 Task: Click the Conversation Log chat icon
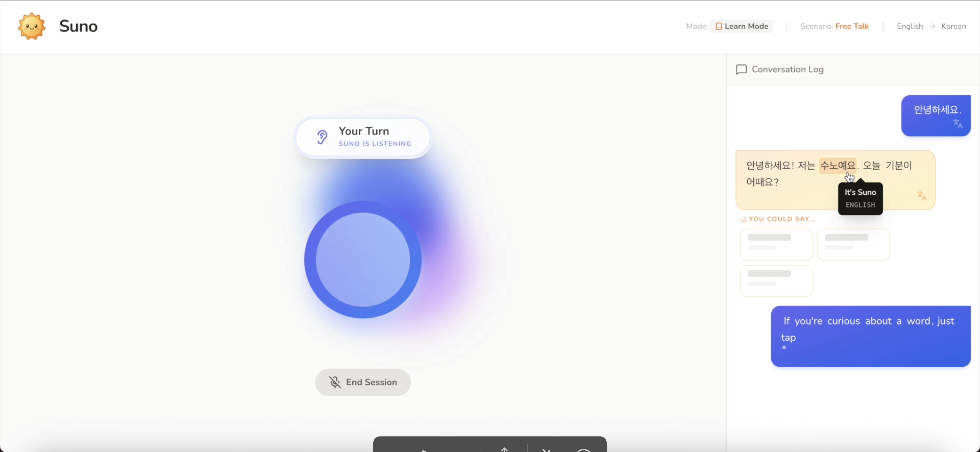click(x=741, y=69)
